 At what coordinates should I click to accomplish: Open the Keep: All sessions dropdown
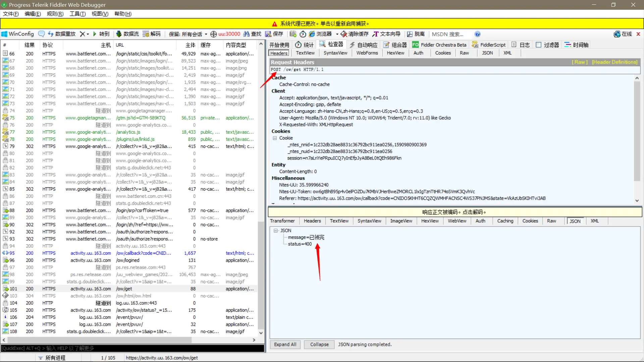click(188, 34)
